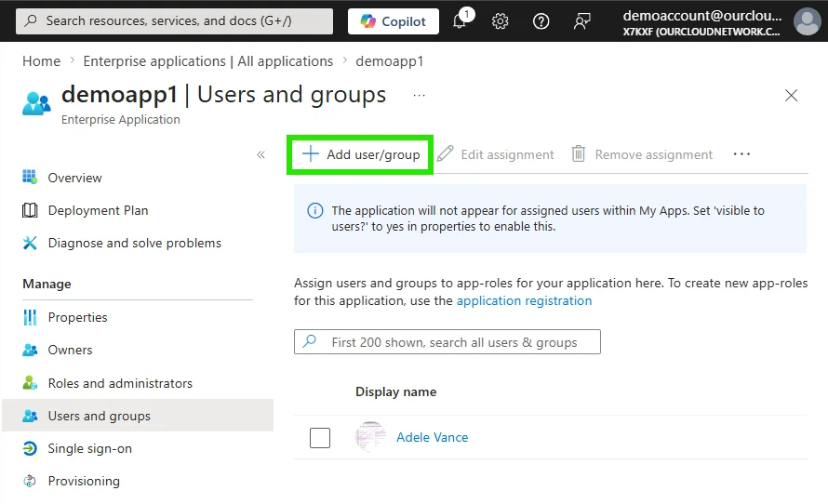Open the Adele Vance user link
828x504 pixels.
(432, 437)
